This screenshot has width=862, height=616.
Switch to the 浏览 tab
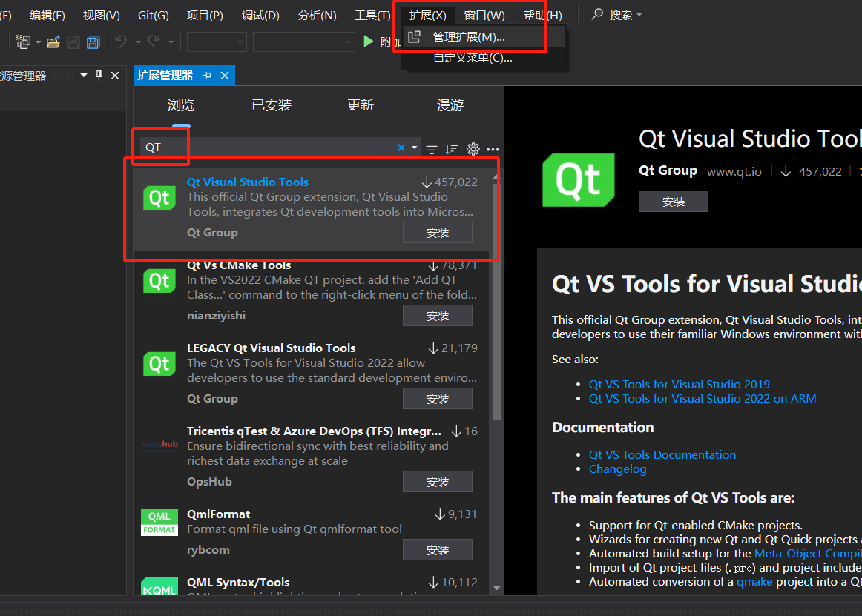click(181, 105)
